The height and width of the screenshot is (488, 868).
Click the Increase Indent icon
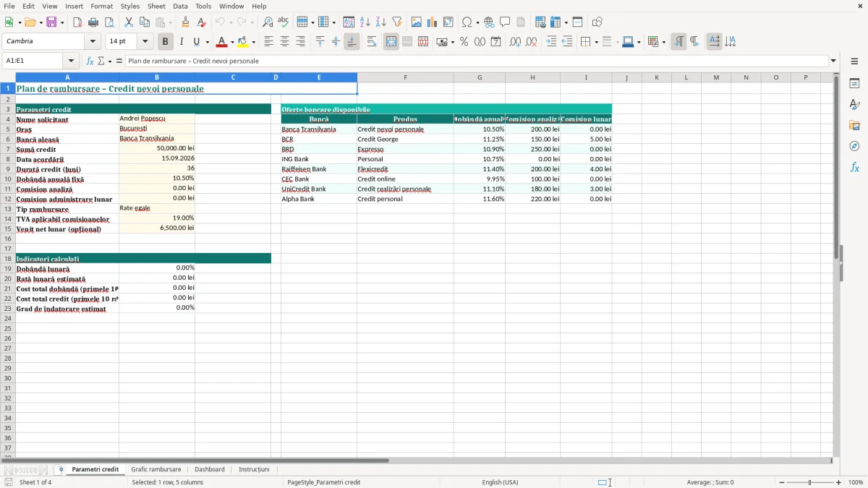(551, 42)
